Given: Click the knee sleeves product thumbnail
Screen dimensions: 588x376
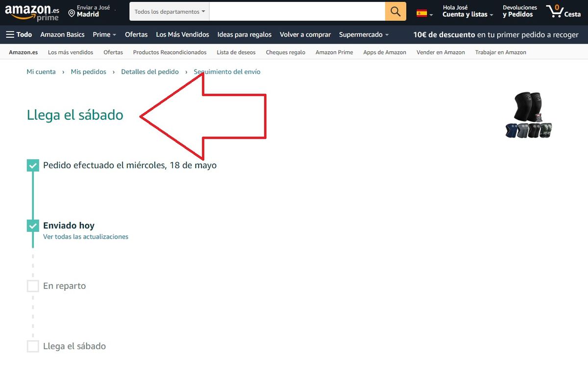Looking at the screenshot, I should pyautogui.click(x=528, y=115).
